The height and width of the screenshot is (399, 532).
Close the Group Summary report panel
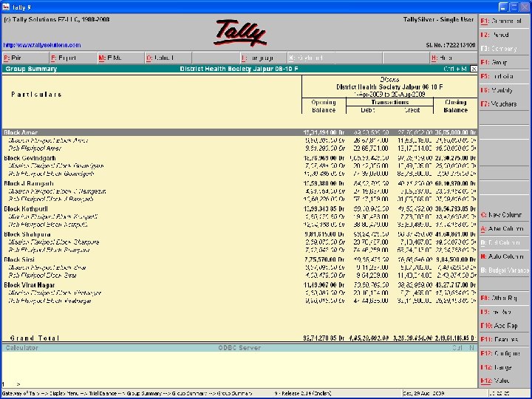pos(474,69)
